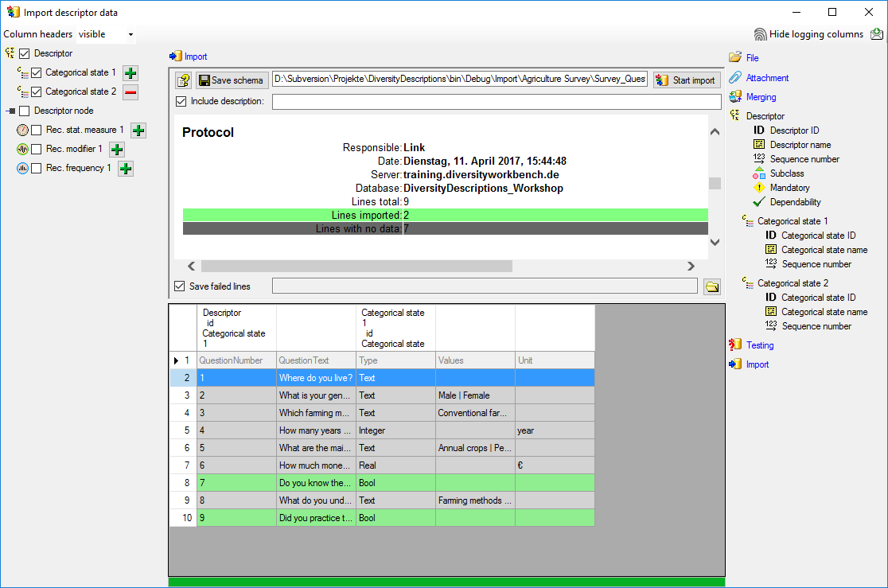This screenshot has height=588, width=888.
Task: Click the green plus beside Categorical state 1
Action: 130,73
